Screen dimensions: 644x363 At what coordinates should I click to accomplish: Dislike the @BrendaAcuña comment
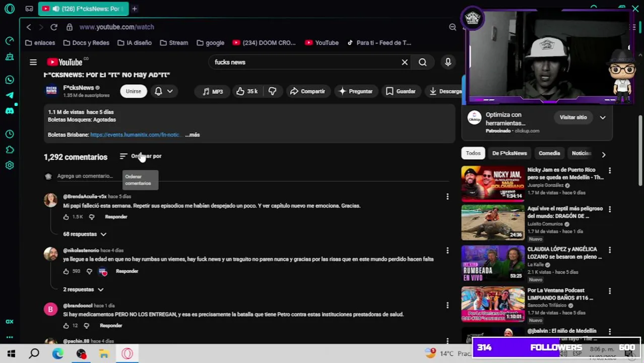[92, 217]
